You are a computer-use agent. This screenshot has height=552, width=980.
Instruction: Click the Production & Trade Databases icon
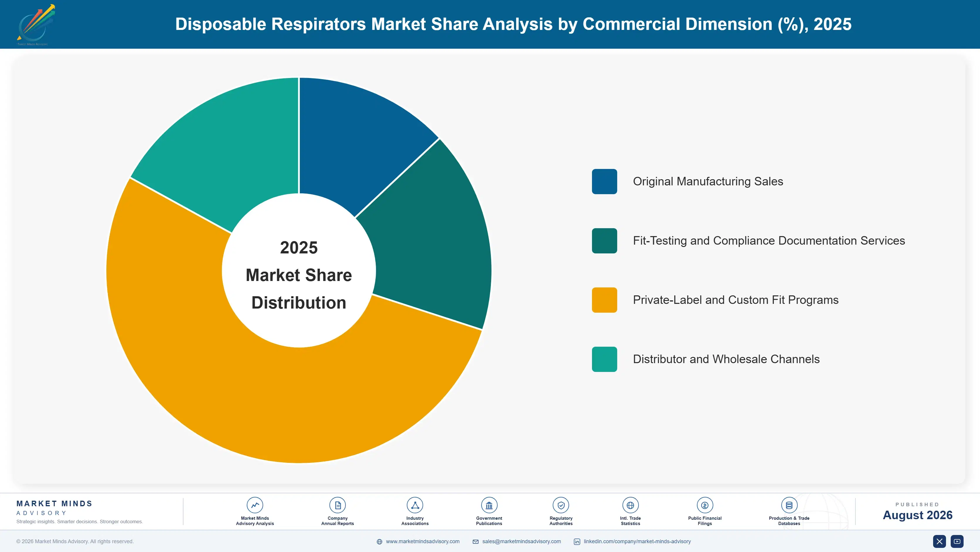[x=789, y=505]
